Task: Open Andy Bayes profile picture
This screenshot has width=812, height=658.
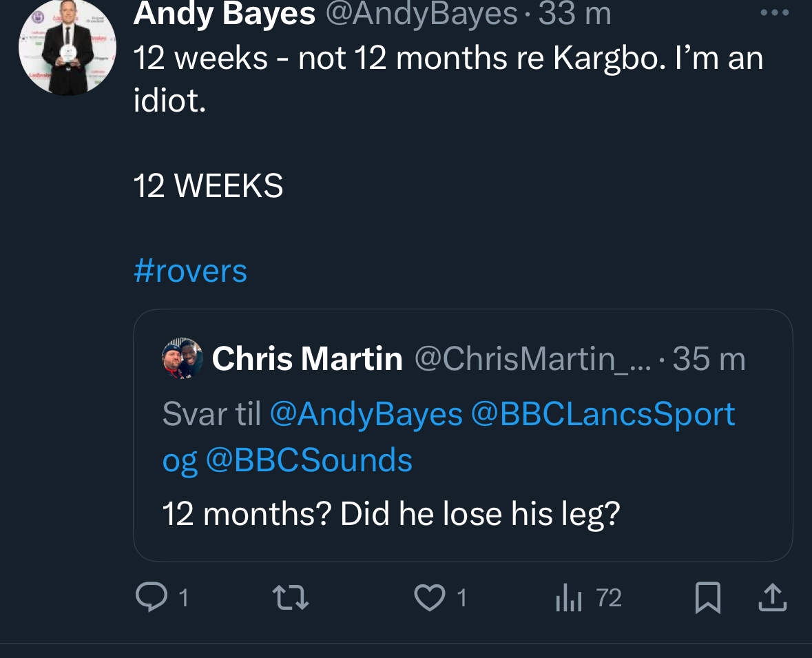Action: click(67, 48)
